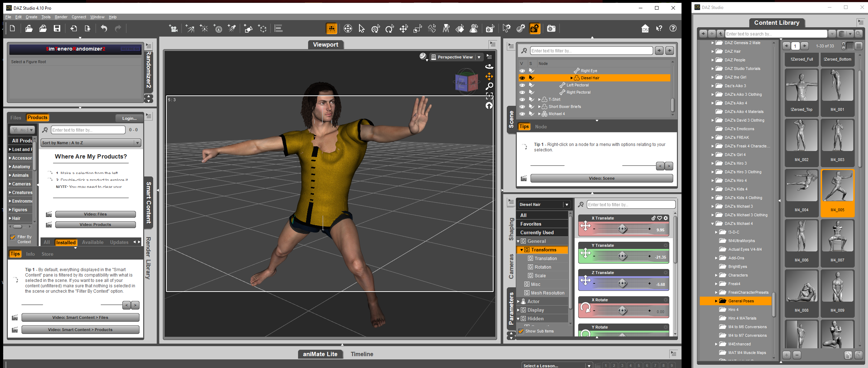Uncheck the Show Sub Items checkbox

coord(522,331)
